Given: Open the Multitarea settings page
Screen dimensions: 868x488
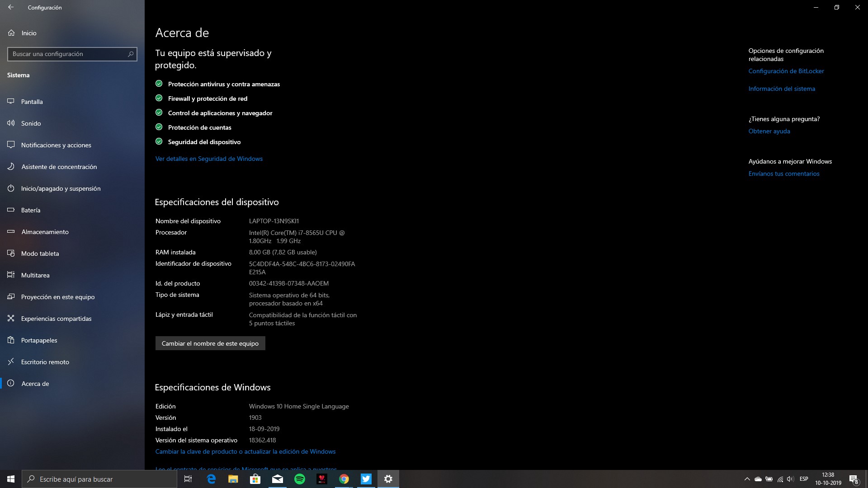Looking at the screenshot, I should click(72, 275).
